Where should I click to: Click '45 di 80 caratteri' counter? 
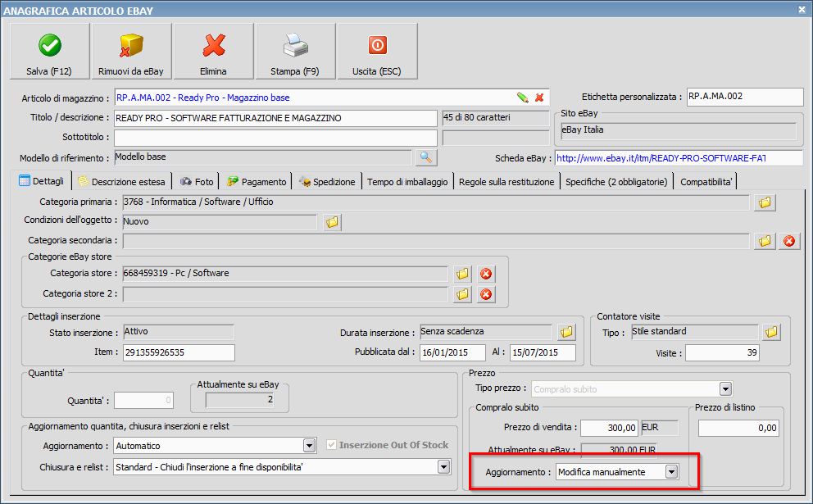pyautogui.click(x=495, y=118)
